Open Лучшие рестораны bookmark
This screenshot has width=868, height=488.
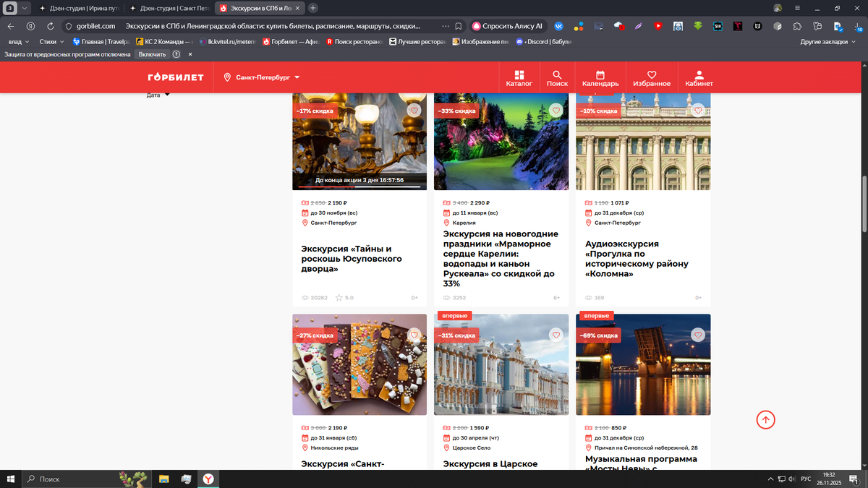pyautogui.click(x=417, y=42)
